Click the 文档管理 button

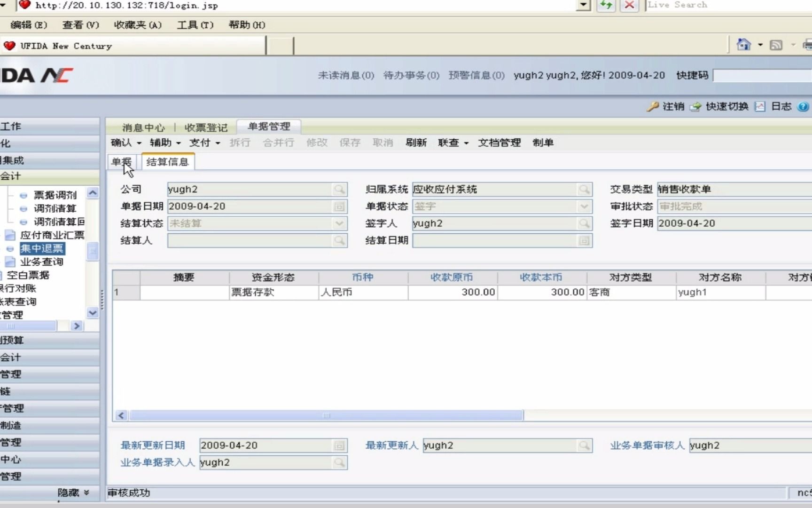[x=500, y=143]
